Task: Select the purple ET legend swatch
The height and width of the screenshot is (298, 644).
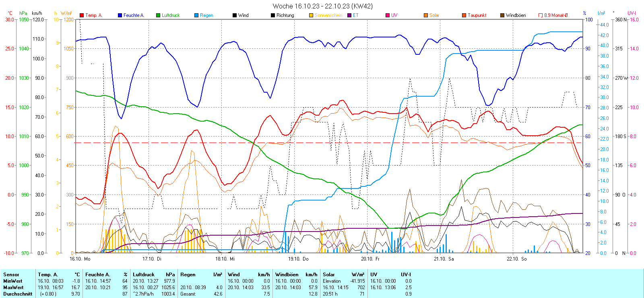Action: pyautogui.click(x=349, y=15)
